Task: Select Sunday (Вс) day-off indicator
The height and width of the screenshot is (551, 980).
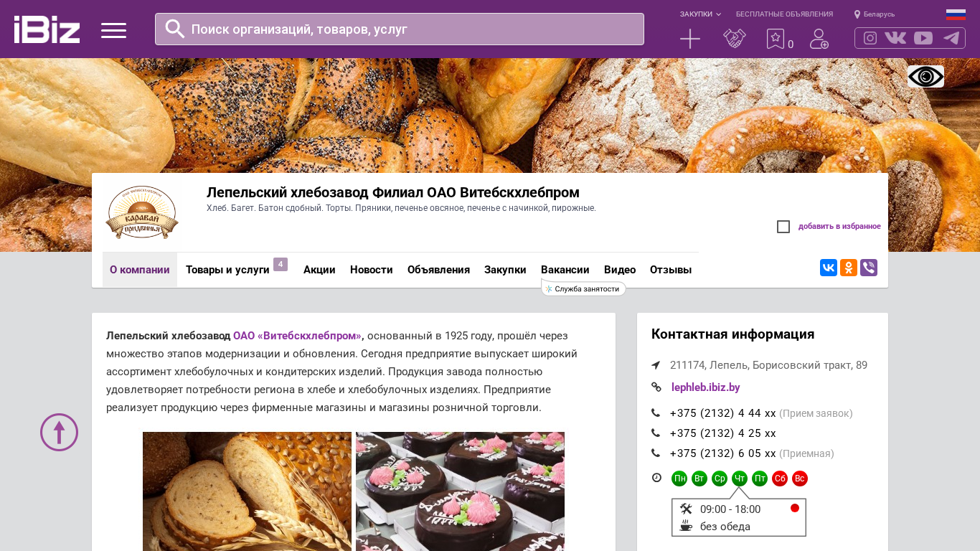Action: point(800,479)
